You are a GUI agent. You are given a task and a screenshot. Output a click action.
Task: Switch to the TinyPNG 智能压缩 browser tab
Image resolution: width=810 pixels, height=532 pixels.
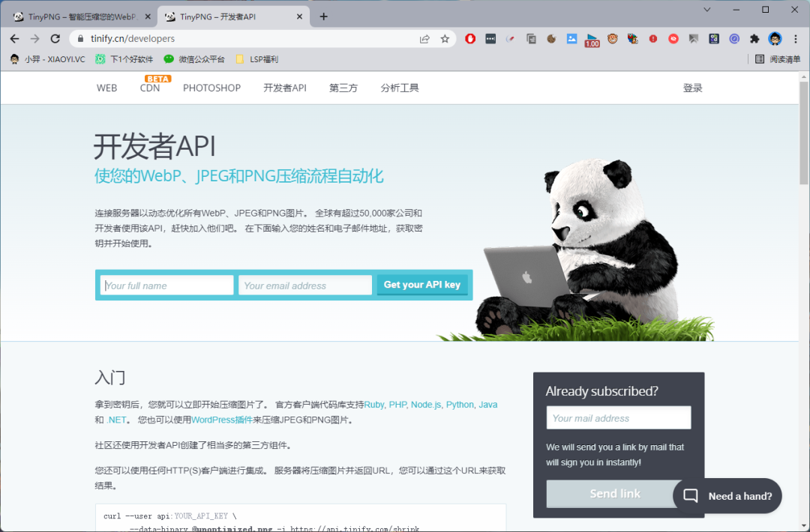(x=75, y=15)
